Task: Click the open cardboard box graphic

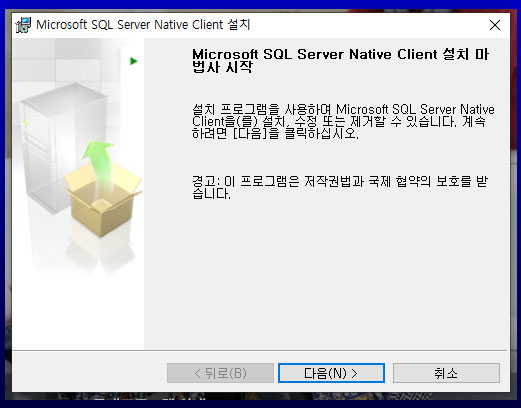Action: 103,200
